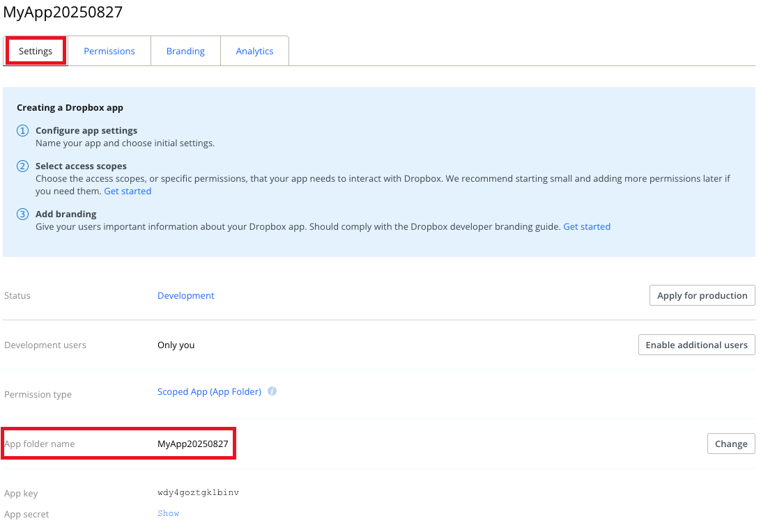Click the MyApp20250827 page title
The image size is (761, 532).
point(63,12)
